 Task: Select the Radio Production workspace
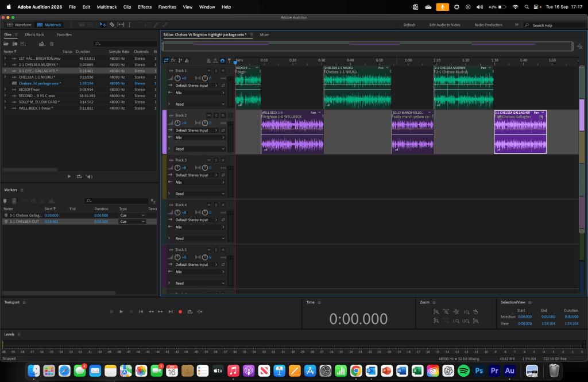pyautogui.click(x=488, y=25)
